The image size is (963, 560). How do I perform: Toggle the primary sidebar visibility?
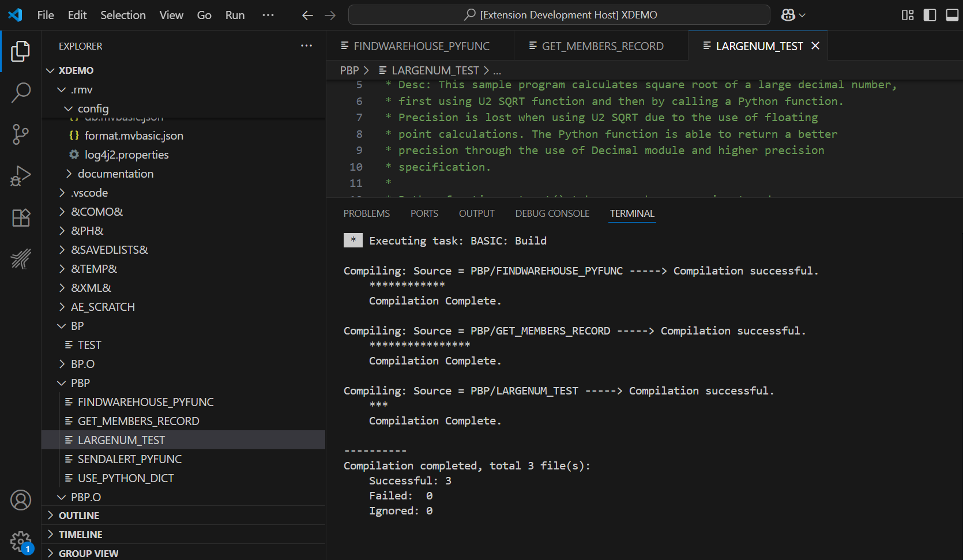pos(930,15)
